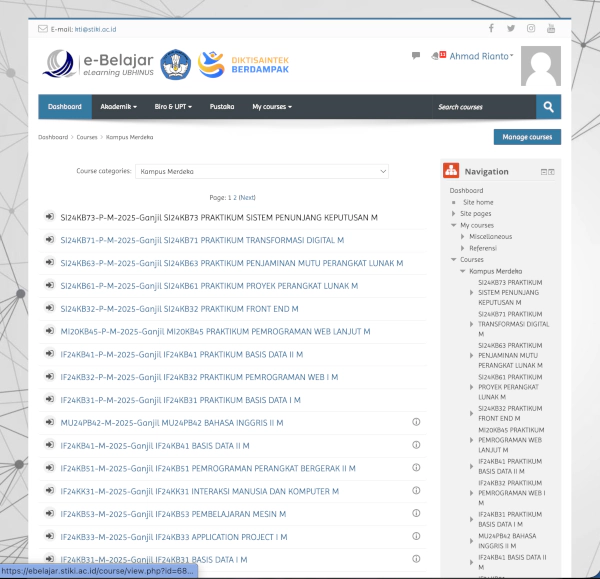Click the Courses breadcrumb link
Image resolution: width=600 pixels, height=579 pixels.
(87, 137)
